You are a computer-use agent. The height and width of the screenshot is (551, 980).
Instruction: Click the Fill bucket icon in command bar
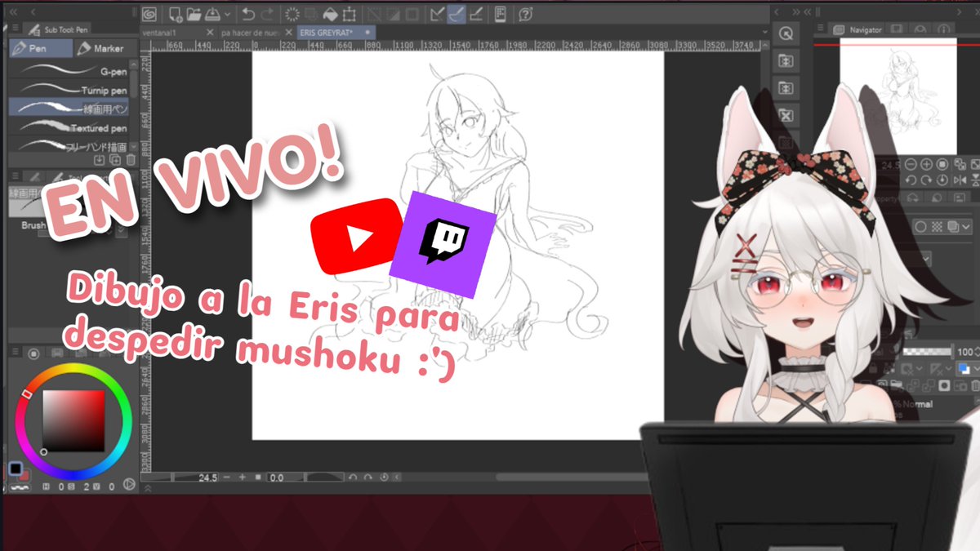click(331, 14)
